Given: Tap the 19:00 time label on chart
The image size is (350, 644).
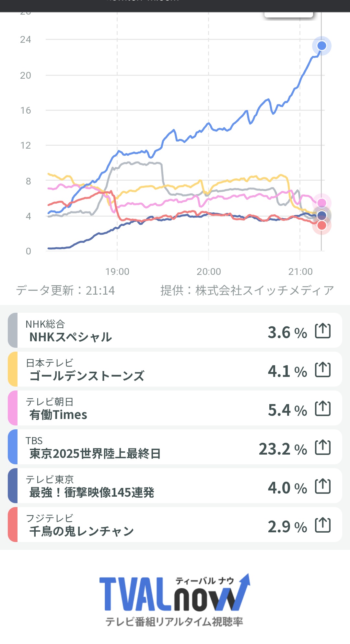Looking at the screenshot, I should click(x=117, y=271).
